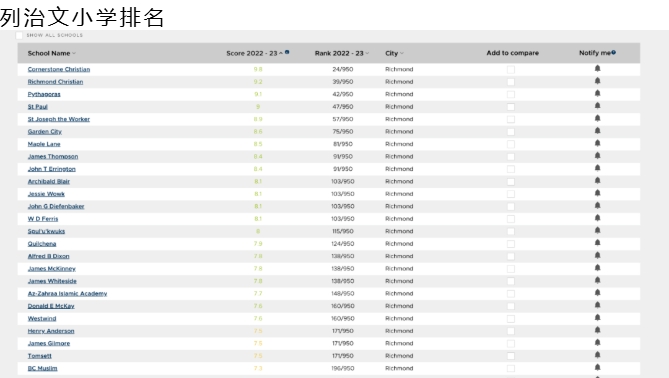Image resolution: width=669 pixels, height=378 pixels.
Task: Tick the compare checkbox for Maple Lane
Action: [x=511, y=144]
